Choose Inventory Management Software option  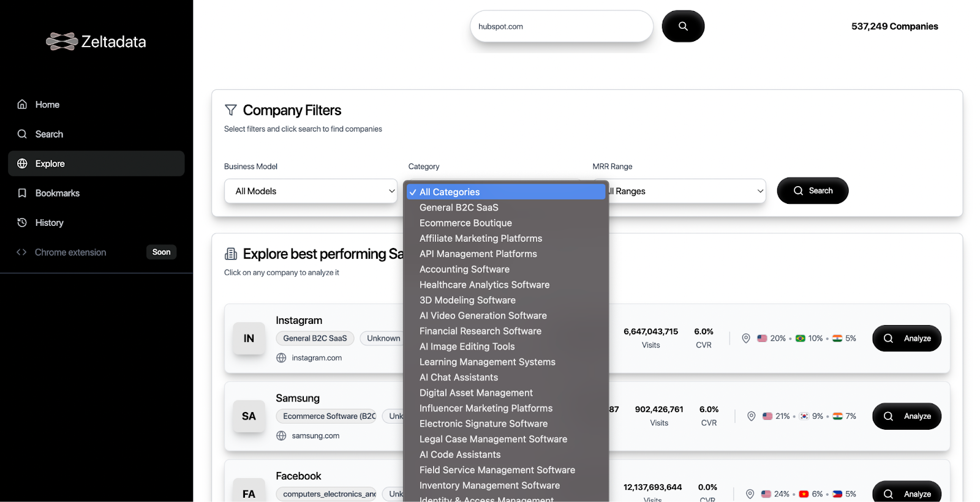(x=506, y=485)
